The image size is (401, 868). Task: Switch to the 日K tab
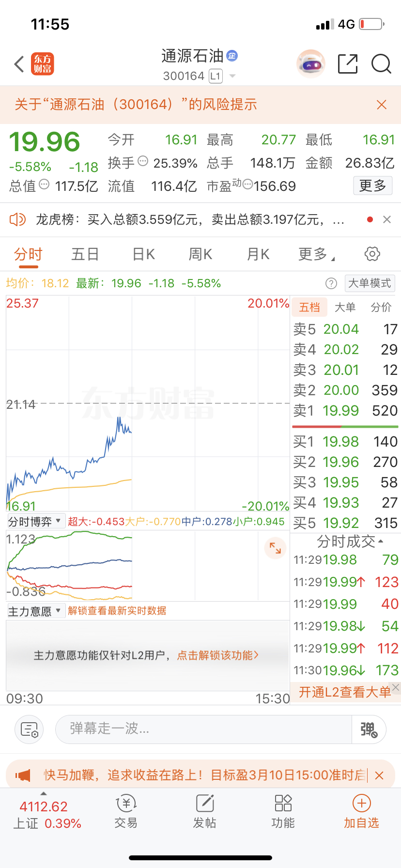tap(143, 254)
